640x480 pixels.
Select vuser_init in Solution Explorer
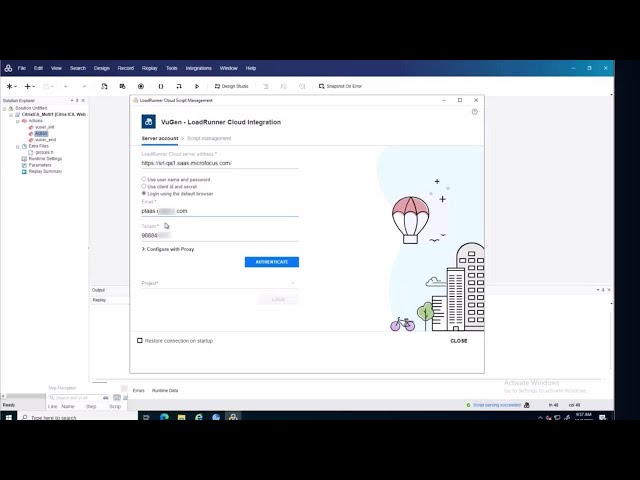pyautogui.click(x=44, y=127)
